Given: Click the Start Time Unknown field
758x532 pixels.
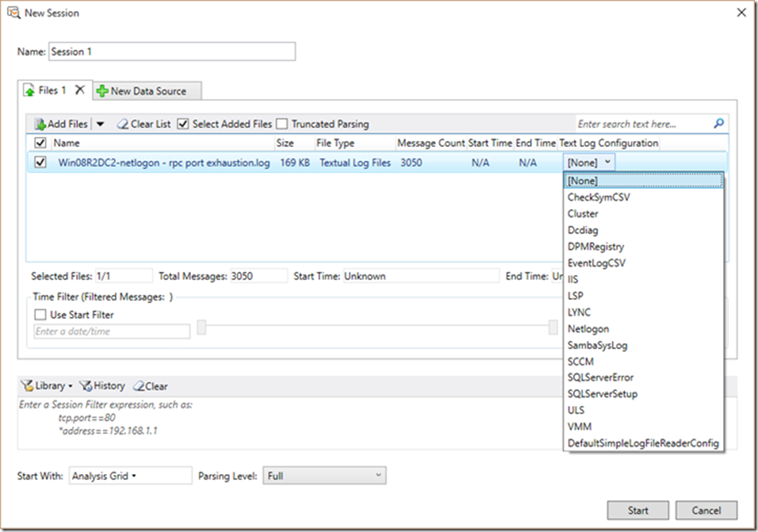Looking at the screenshot, I should tap(421, 276).
